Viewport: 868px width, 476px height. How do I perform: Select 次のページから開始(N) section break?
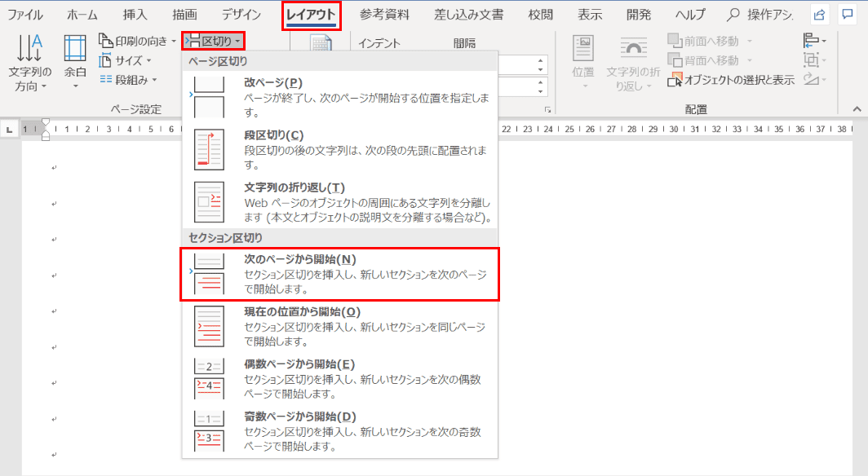coord(340,274)
